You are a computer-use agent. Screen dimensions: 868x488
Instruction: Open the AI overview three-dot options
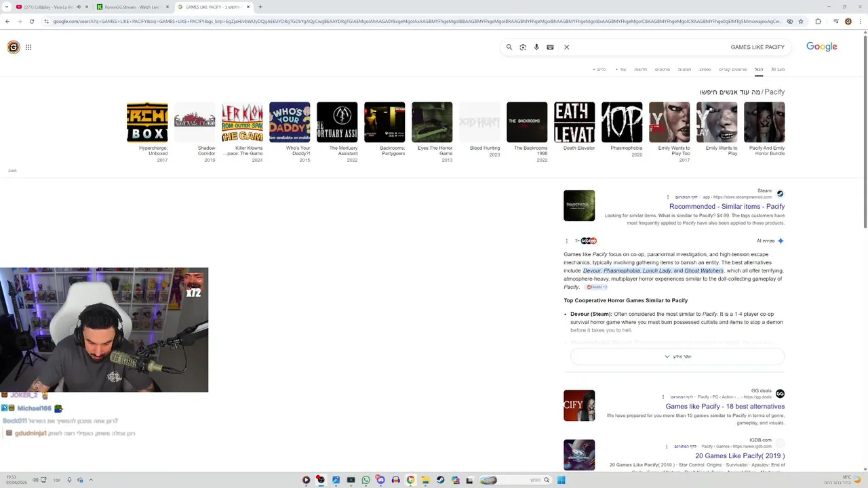567,241
